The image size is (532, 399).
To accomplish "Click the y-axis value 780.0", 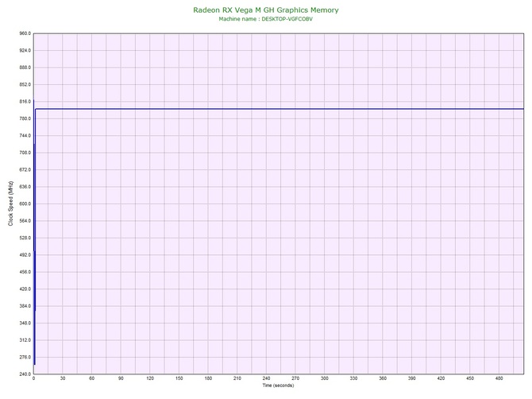I will coord(25,118).
